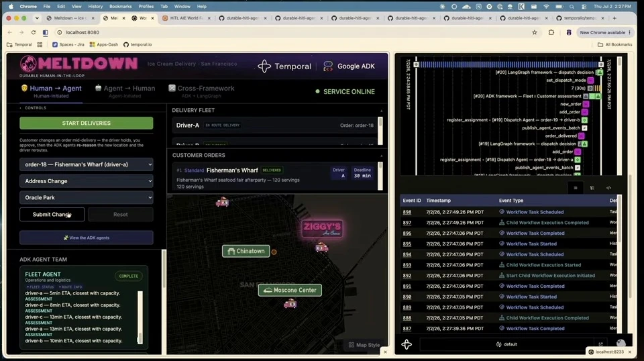Click the set_dispatch_mode timeline marker

tap(590, 80)
